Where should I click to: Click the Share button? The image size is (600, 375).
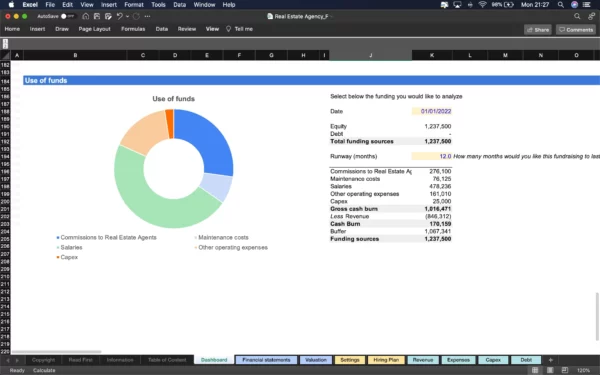point(538,29)
